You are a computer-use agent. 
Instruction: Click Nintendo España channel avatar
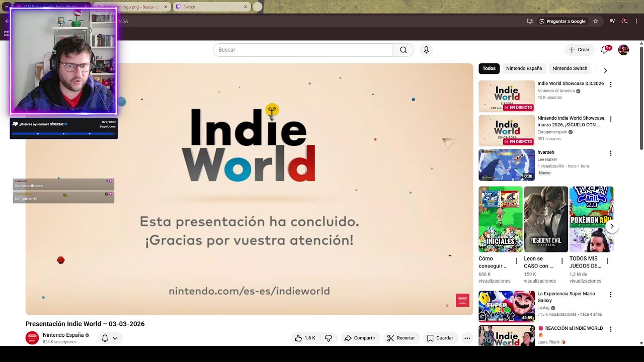point(32,338)
